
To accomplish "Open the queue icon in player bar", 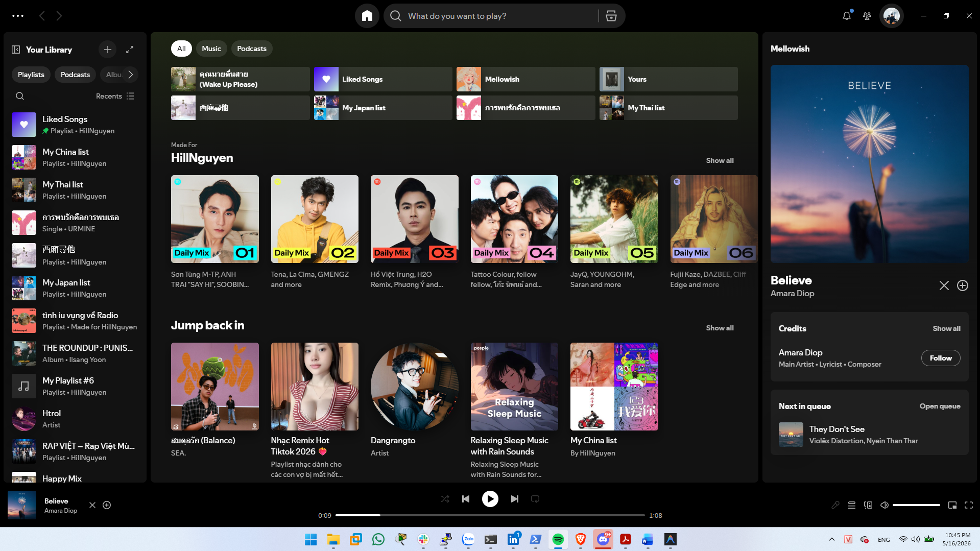I will point(852,505).
